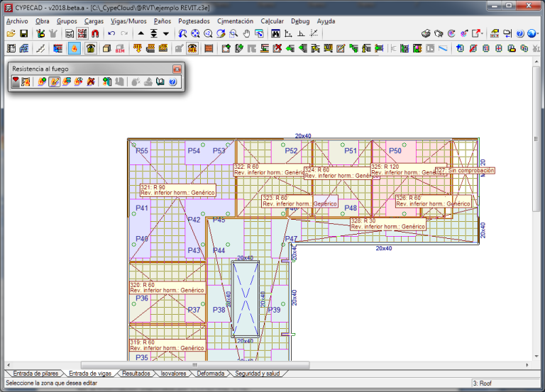Toggle the fire resistance flame button
Screen dimensions: 545x392
pyautogui.click(x=74, y=49)
